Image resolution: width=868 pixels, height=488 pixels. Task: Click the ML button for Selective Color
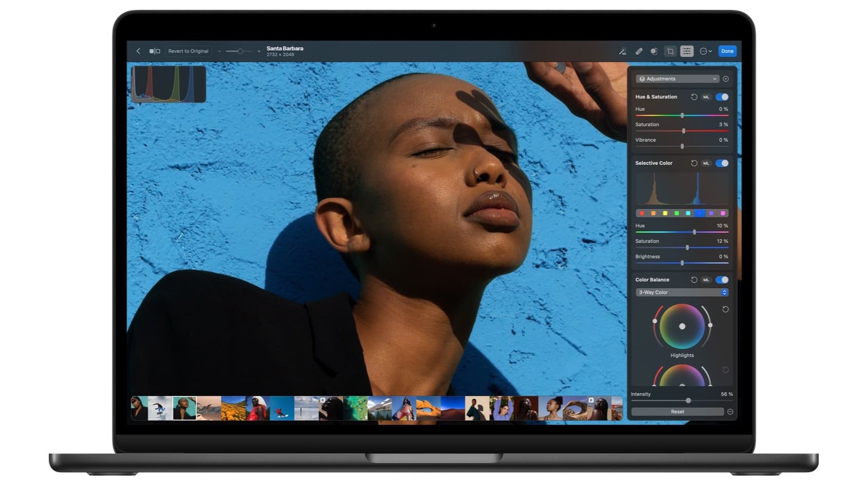click(706, 163)
